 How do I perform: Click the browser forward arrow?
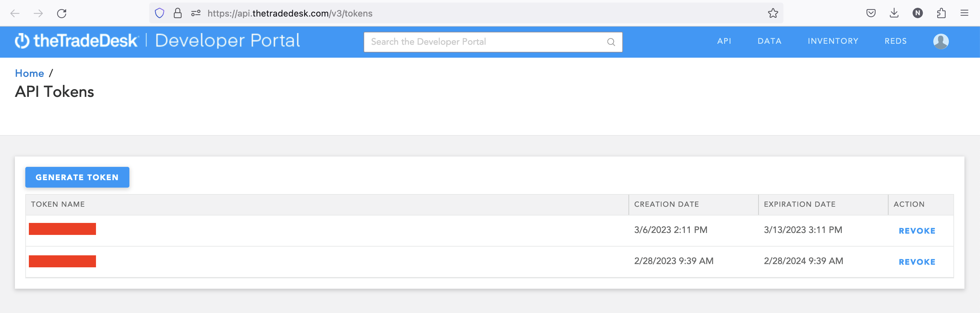coord(38,14)
